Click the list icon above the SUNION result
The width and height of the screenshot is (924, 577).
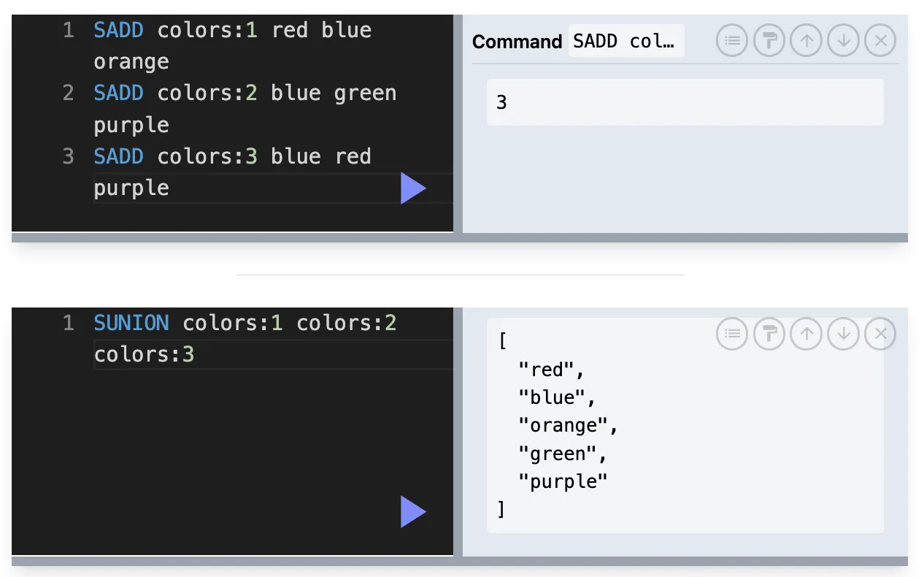(732, 334)
